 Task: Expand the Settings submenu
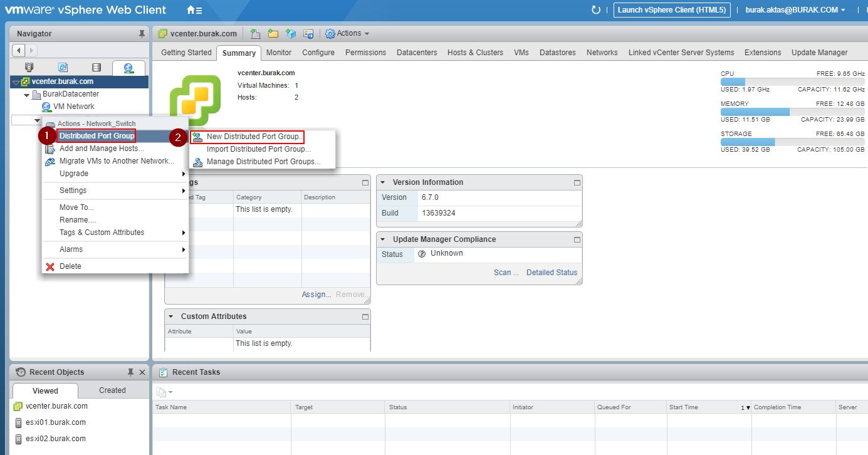(x=184, y=191)
